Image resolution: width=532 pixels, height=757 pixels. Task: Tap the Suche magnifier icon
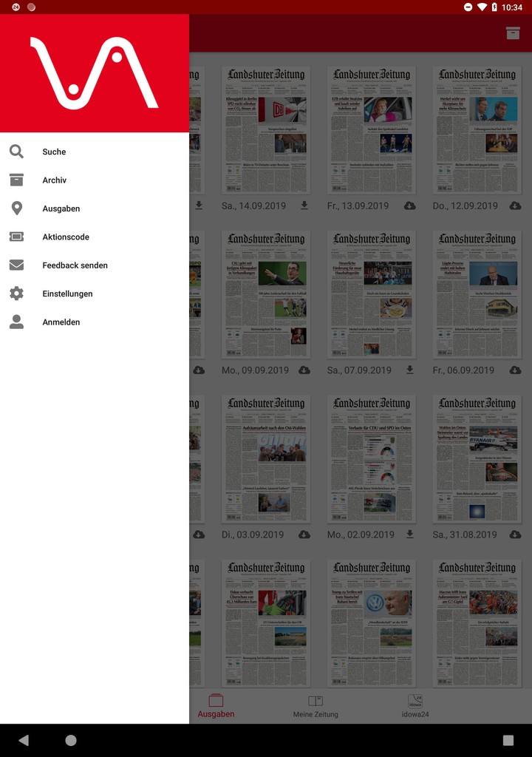[16, 152]
